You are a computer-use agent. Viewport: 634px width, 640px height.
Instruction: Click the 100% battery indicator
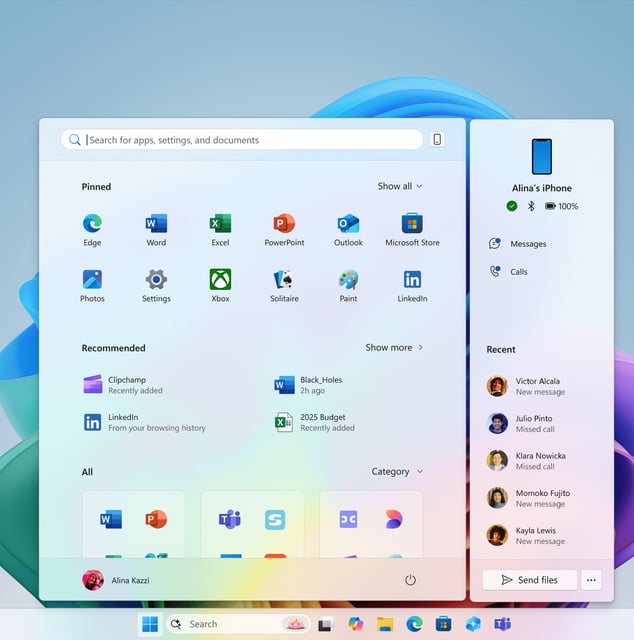tap(562, 206)
